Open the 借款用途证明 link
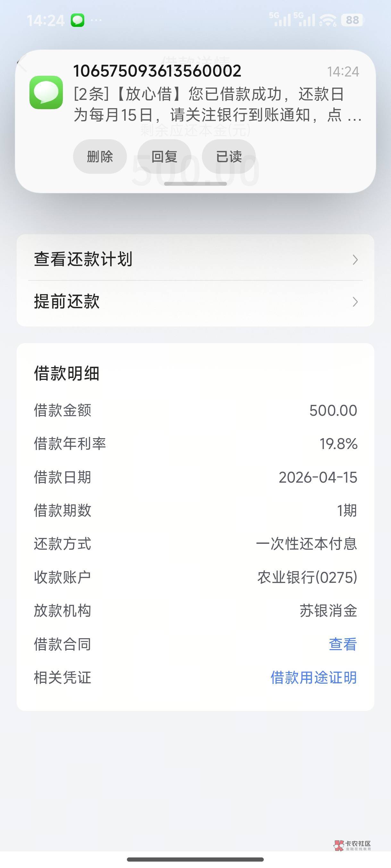391x868 pixels. click(313, 677)
